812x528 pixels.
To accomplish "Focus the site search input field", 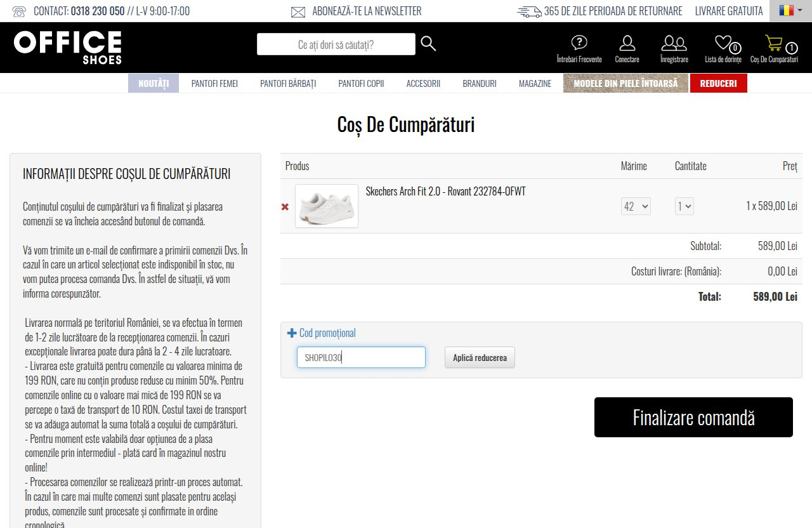I will 336,44.
